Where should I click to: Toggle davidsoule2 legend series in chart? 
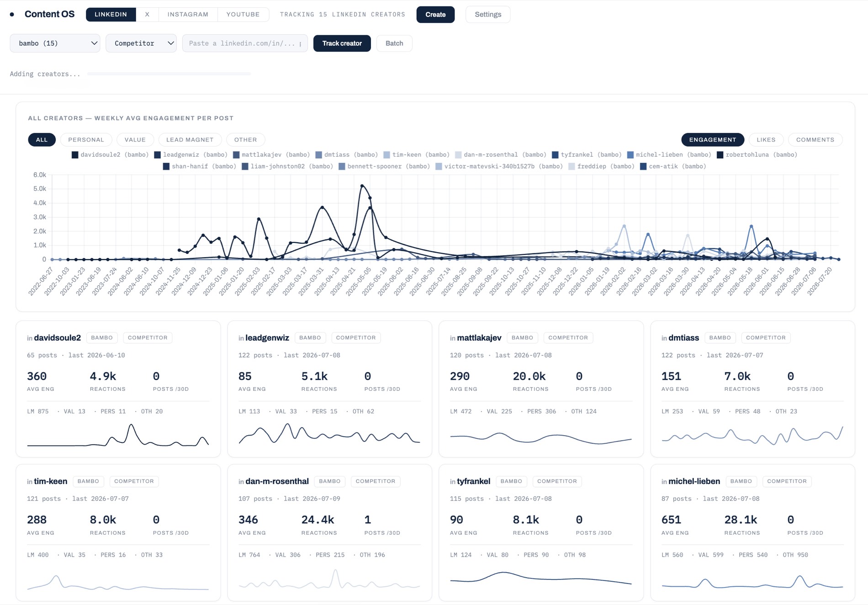pyautogui.click(x=110, y=155)
